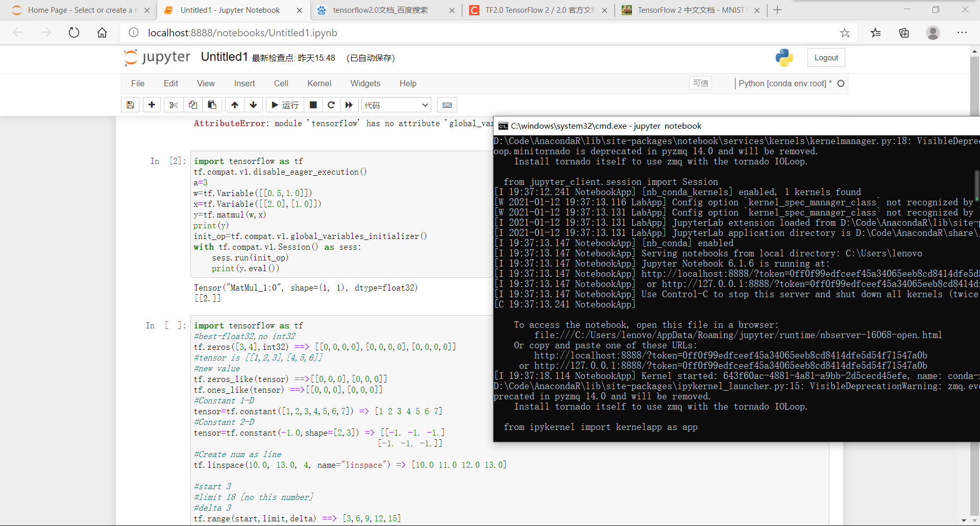Screen dimensions: 980x526
Task: Open browser settings and more menu
Action: point(962,33)
